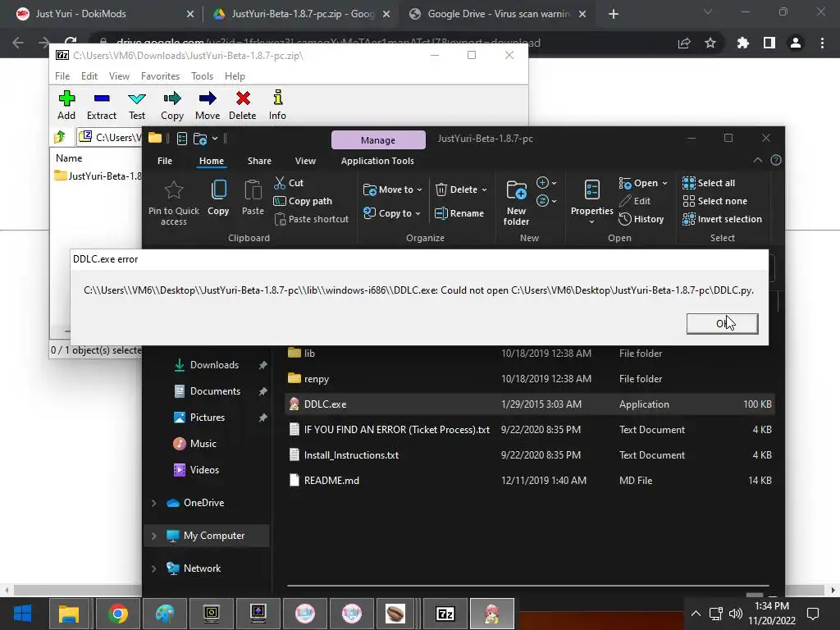
Task: Select Pictures in navigation pane
Action: (x=206, y=418)
